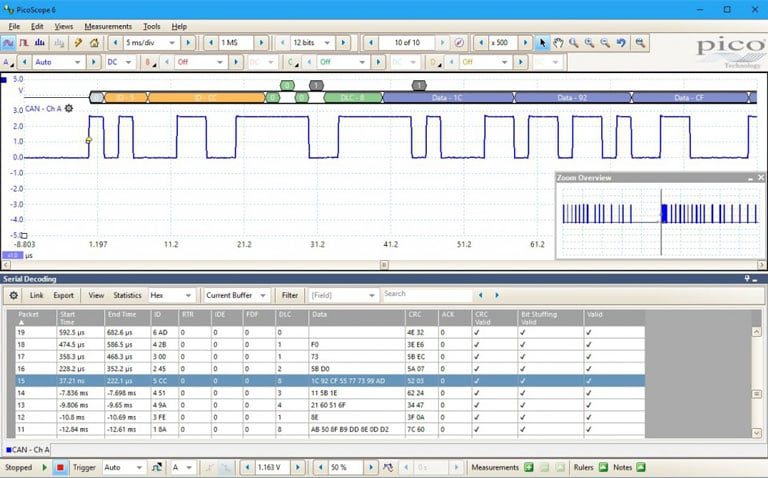Open Channel A Auto range dropdown

pyautogui.click(x=77, y=62)
